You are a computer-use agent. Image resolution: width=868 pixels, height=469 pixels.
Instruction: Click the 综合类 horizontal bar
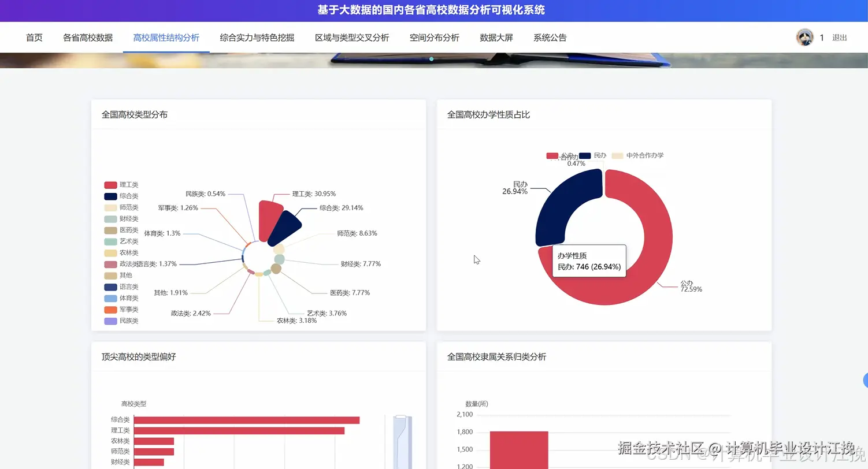[247, 420]
